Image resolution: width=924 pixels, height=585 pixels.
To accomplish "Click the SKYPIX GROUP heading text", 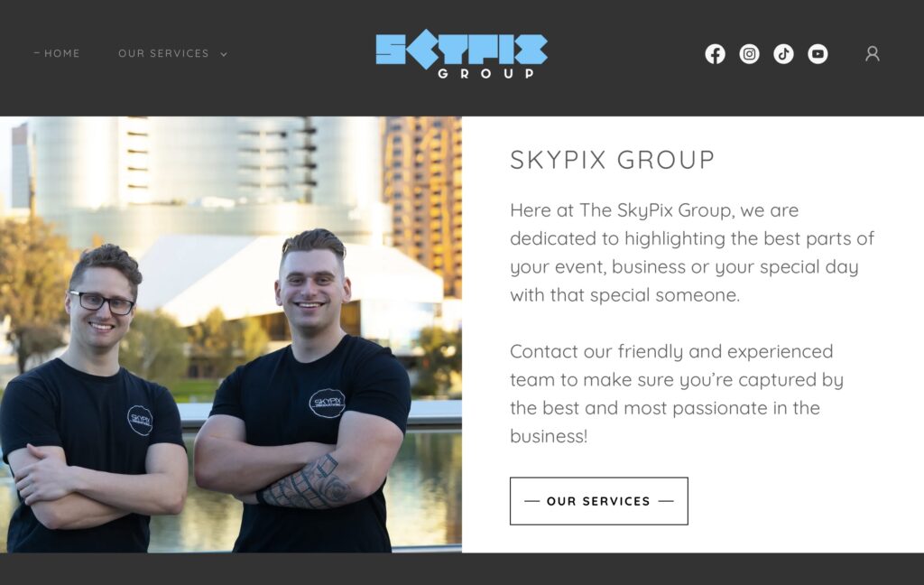I will coord(613,160).
